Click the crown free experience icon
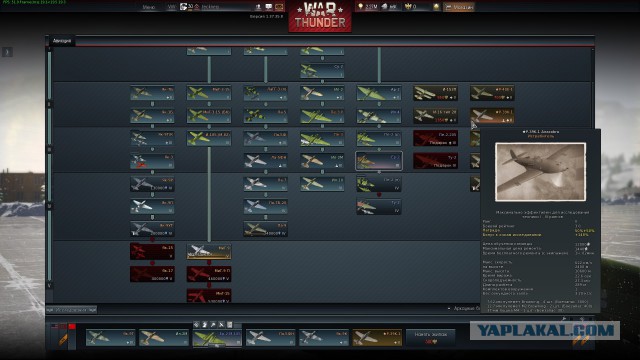 click(407, 7)
